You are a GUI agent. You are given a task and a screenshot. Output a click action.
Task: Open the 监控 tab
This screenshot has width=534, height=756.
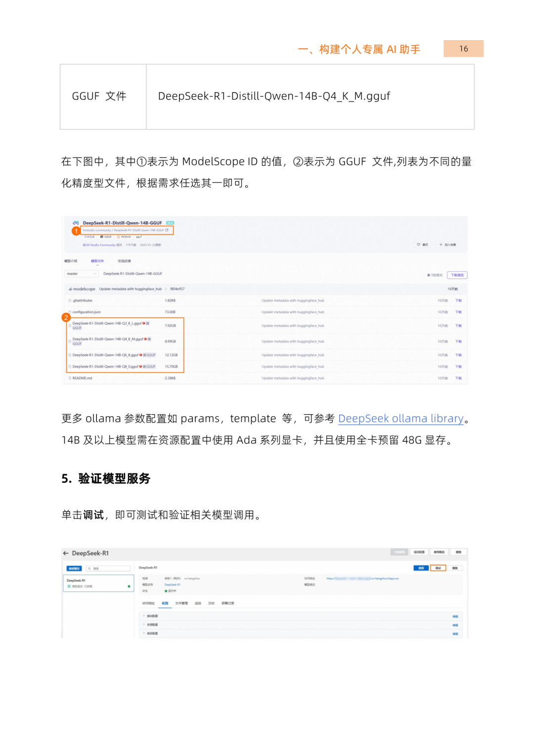point(198,603)
